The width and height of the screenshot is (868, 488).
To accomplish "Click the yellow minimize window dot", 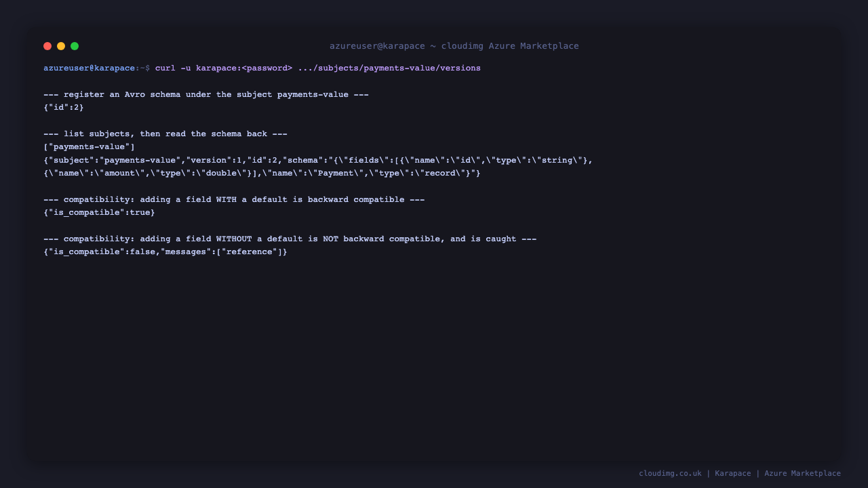I will coord(61,46).
